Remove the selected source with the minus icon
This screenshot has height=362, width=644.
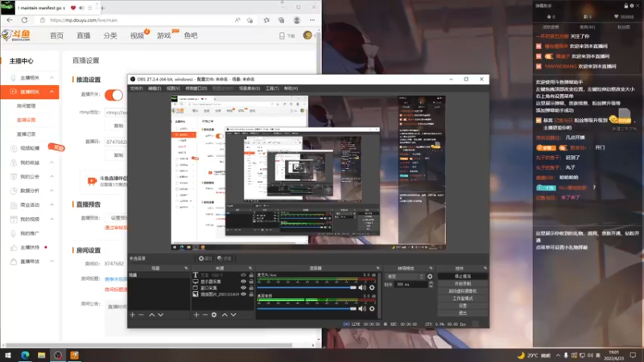[205, 315]
